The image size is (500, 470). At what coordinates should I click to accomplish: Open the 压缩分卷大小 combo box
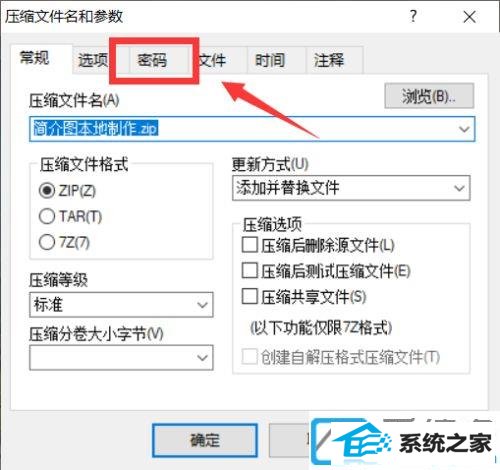point(121,358)
